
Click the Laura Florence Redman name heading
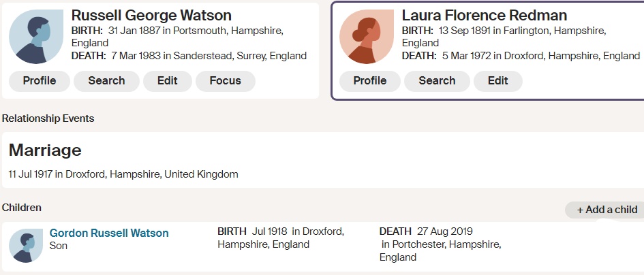pyautogui.click(x=484, y=16)
